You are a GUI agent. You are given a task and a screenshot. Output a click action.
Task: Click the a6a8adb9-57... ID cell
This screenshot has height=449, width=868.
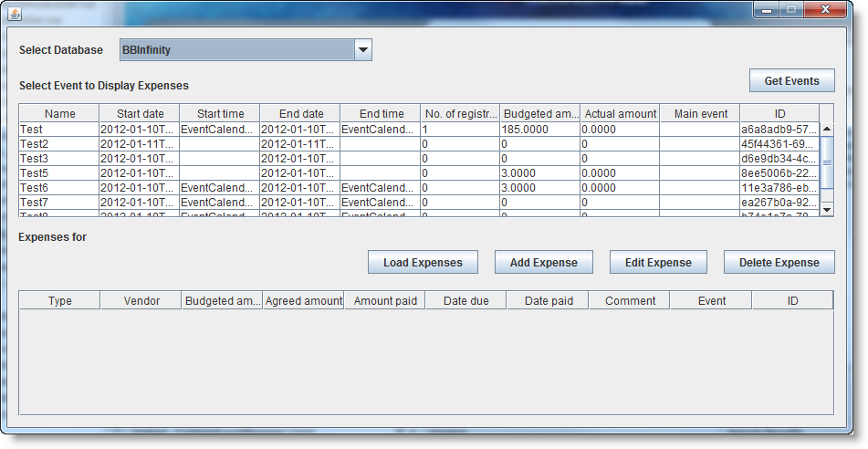coord(779,130)
